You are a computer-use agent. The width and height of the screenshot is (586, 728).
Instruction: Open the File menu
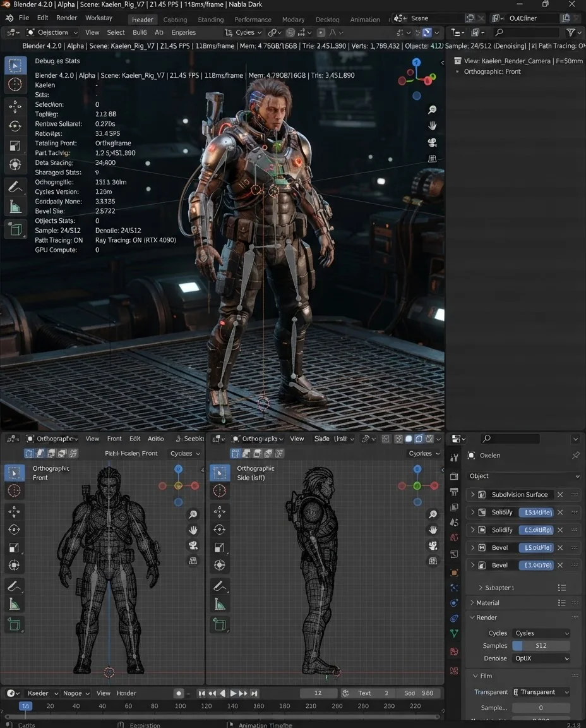[24, 18]
